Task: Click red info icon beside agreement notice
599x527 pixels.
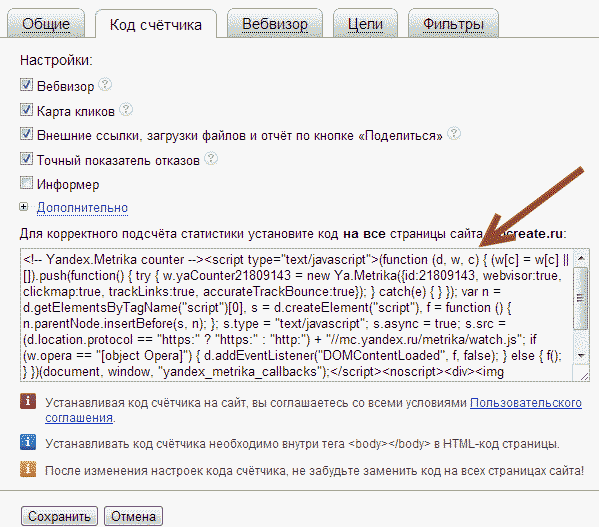Action: (28, 401)
